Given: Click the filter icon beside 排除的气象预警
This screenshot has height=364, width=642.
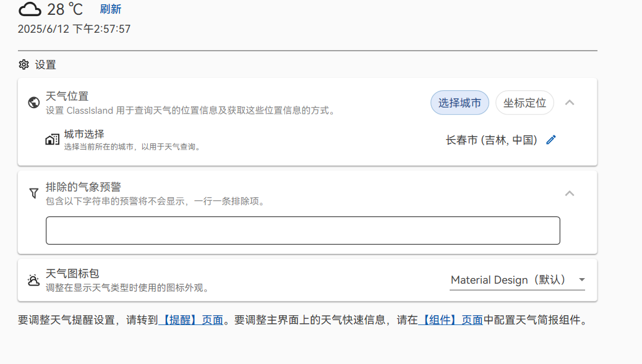Looking at the screenshot, I should (34, 193).
